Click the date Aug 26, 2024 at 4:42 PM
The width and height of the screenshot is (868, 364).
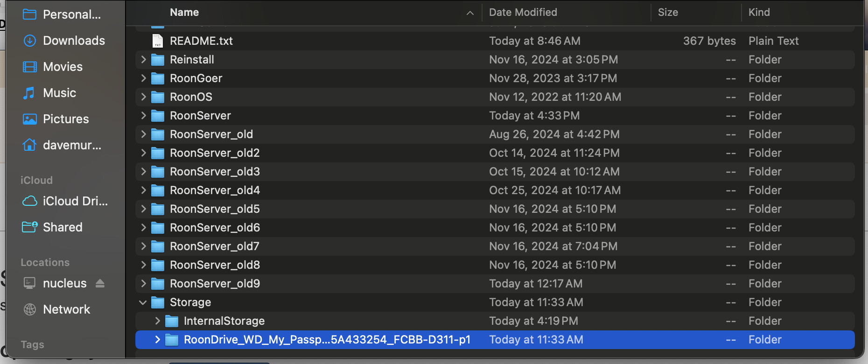click(x=554, y=134)
